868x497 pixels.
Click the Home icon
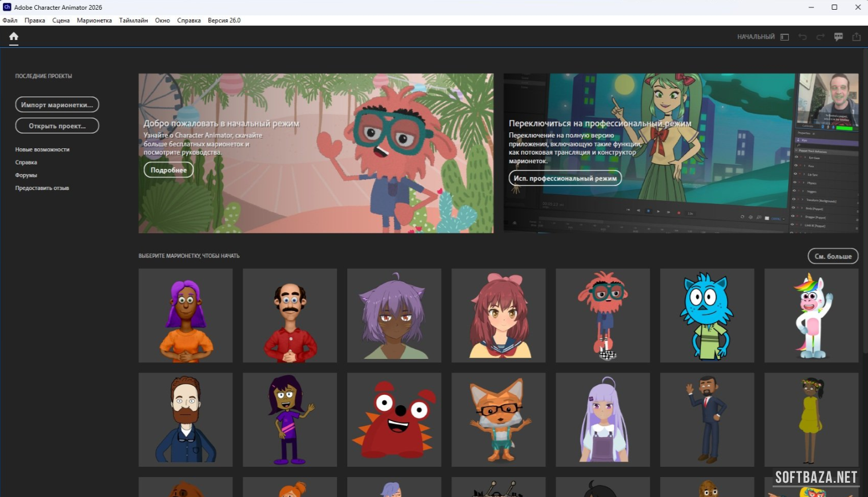tap(14, 37)
